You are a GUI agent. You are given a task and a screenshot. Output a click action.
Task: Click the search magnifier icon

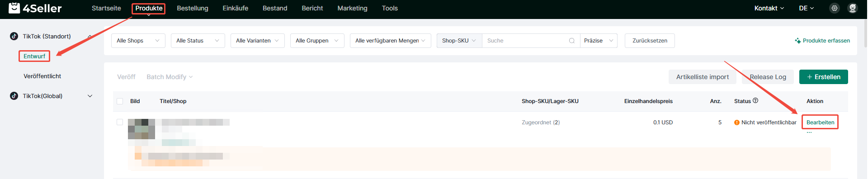point(572,41)
